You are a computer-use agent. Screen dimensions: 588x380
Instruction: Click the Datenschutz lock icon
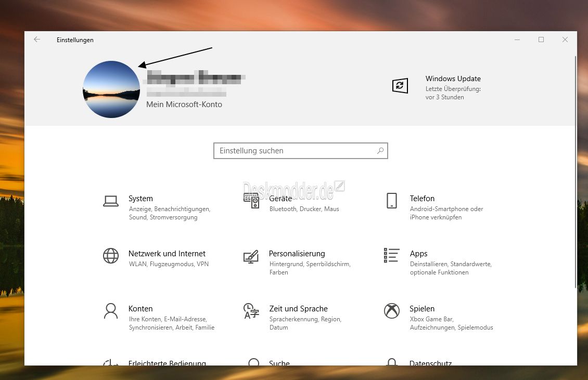(391, 362)
